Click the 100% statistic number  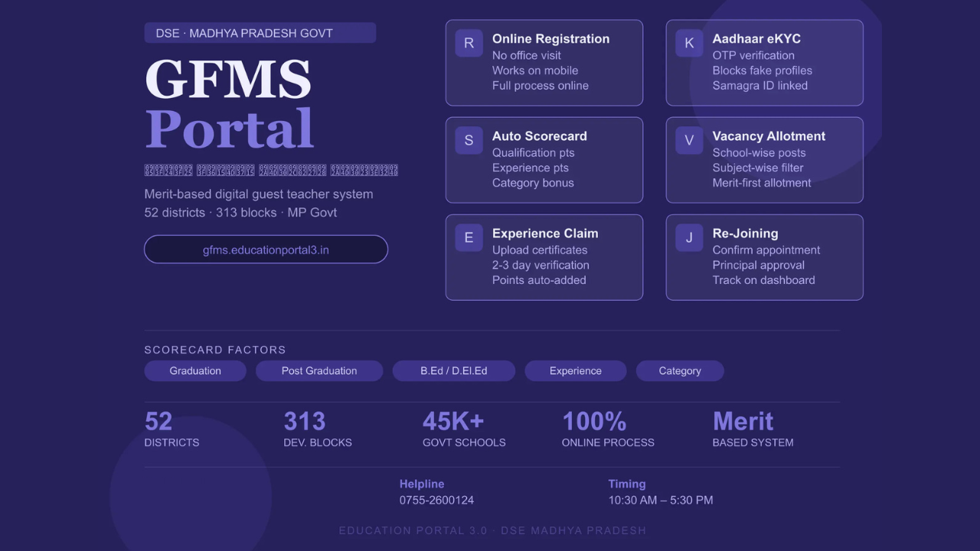594,421
